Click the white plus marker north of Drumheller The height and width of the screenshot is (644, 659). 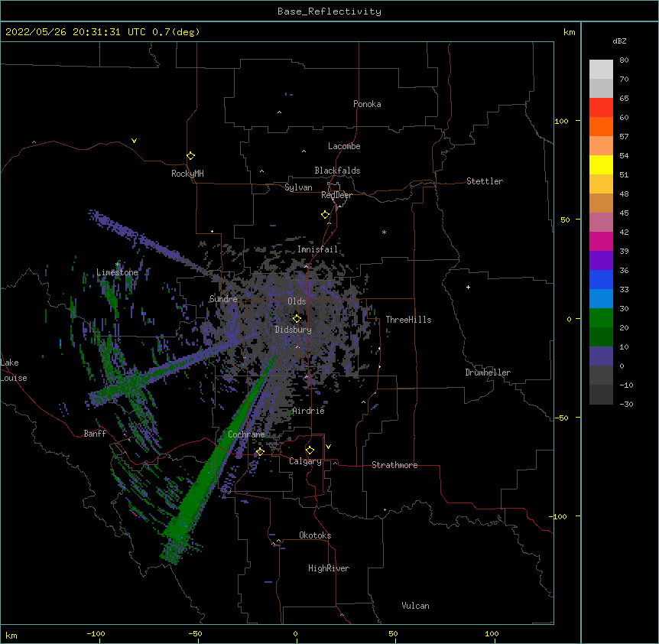[468, 288]
